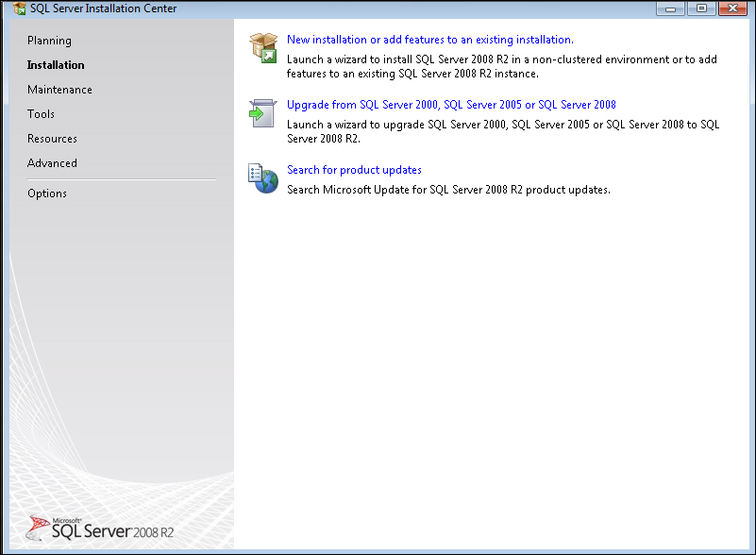This screenshot has height=555, width=756.
Task: Show the Advanced section
Action: tap(52, 163)
